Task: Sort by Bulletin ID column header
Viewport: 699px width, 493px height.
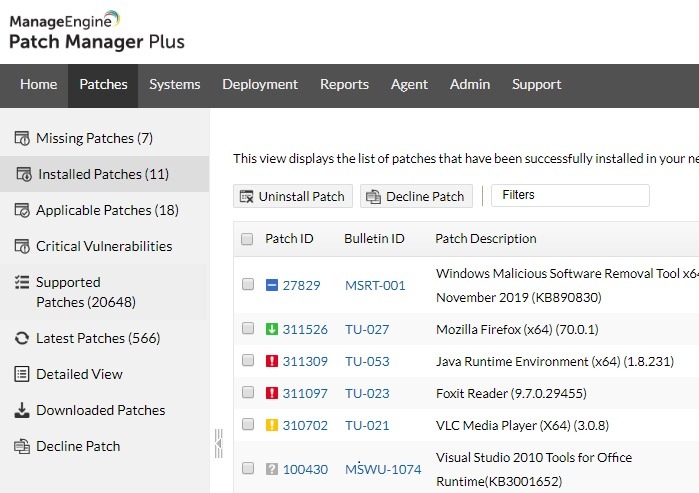Action: 374,238
